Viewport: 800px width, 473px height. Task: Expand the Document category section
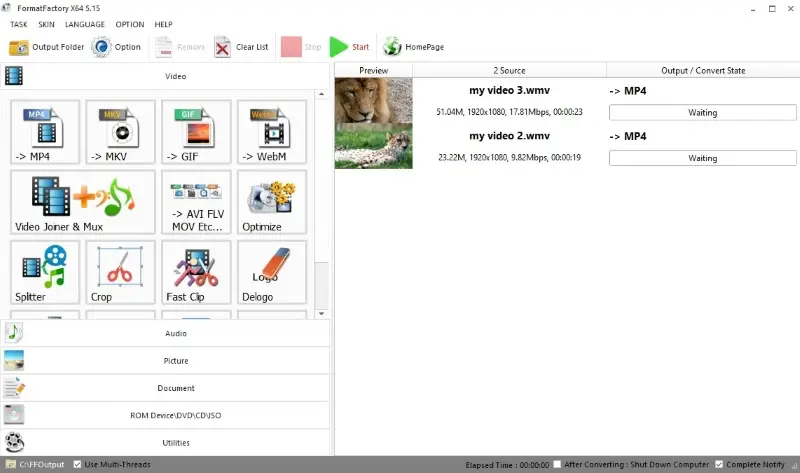(x=165, y=388)
